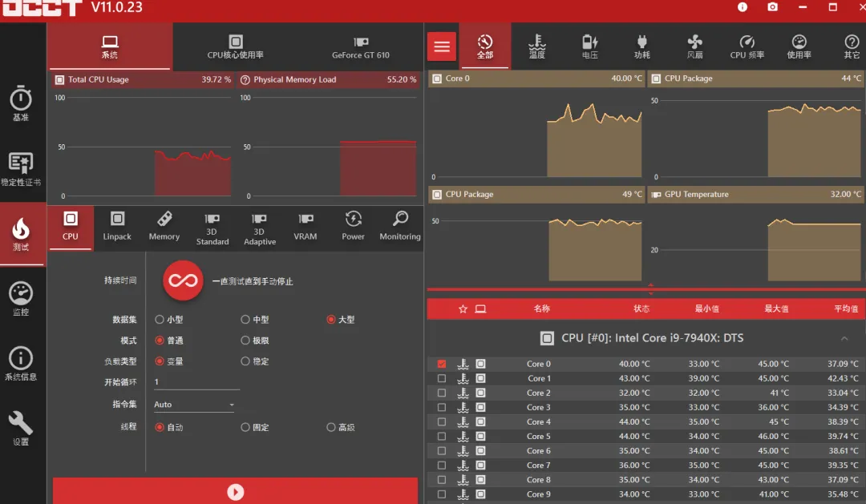The height and width of the screenshot is (504, 866).
Task: Open 系统信息 from the left sidebar
Action: (x=22, y=362)
